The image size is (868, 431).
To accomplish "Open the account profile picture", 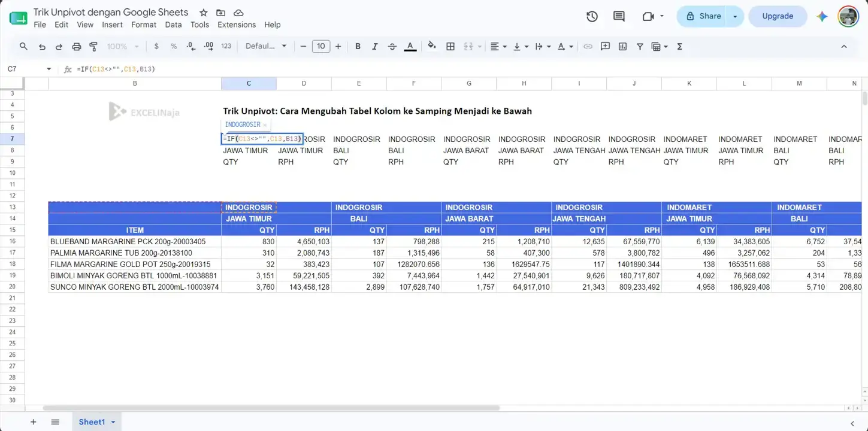I will 848,16.
